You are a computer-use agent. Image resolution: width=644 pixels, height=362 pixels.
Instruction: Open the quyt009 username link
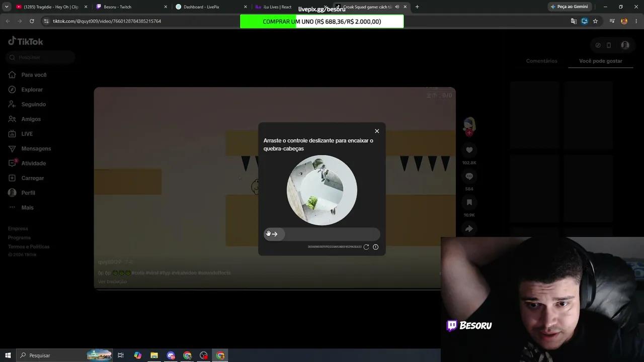point(110,262)
